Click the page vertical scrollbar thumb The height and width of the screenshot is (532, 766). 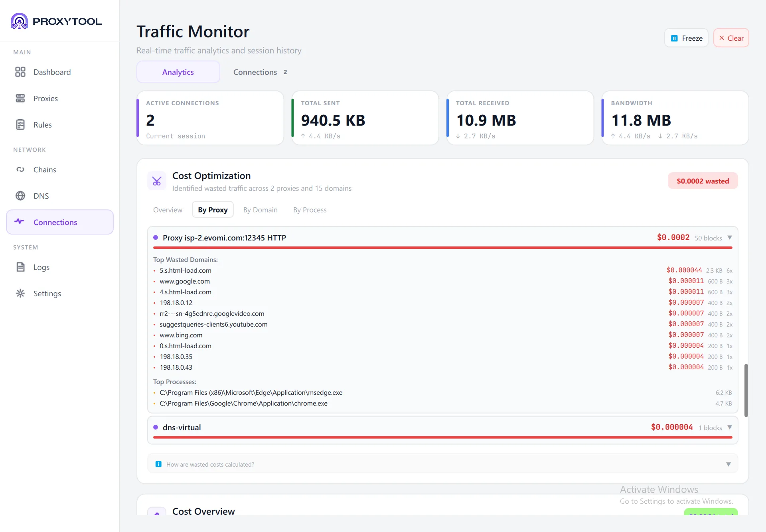pyautogui.click(x=746, y=390)
